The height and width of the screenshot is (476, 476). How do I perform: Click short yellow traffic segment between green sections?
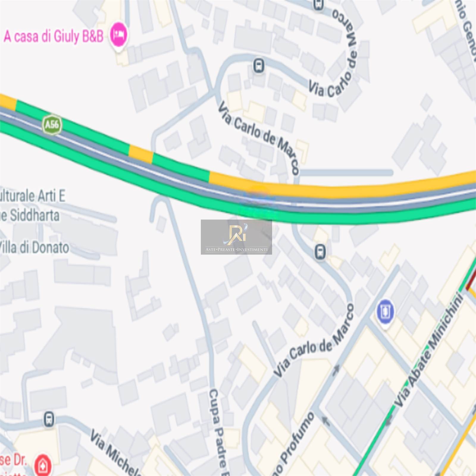click(x=141, y=154)
